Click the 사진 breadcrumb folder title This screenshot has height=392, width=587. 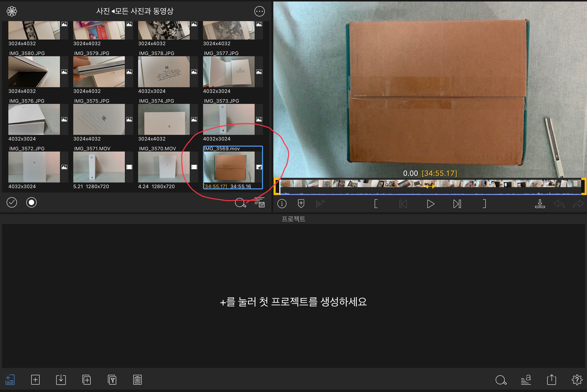[x=103, y=11]
